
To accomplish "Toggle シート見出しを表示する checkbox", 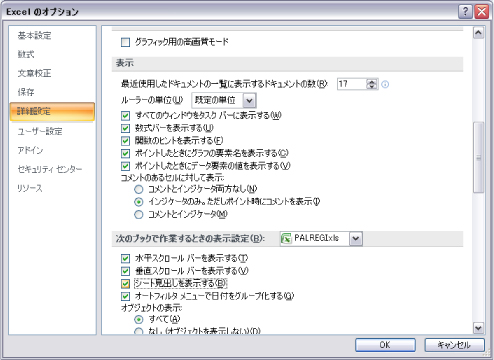I will point(125,284).
